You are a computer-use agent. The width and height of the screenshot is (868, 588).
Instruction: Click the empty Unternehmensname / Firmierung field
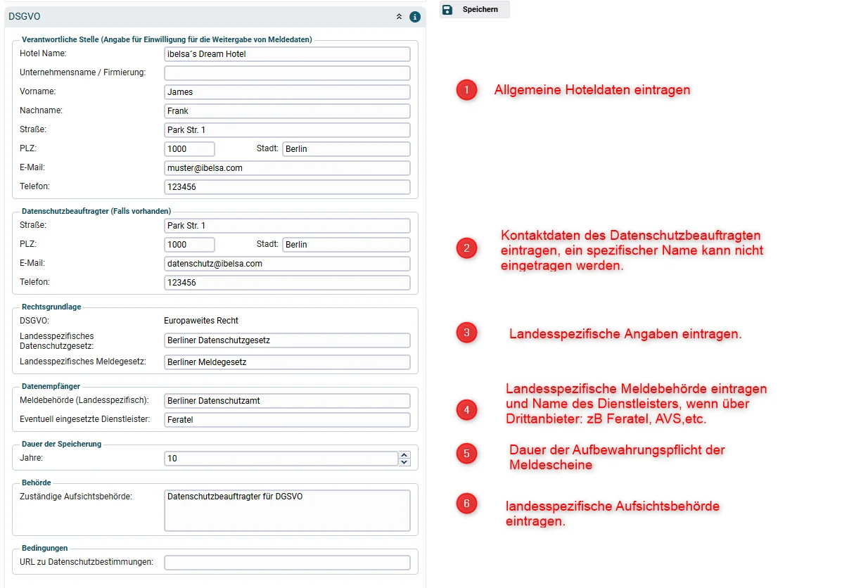287,73
